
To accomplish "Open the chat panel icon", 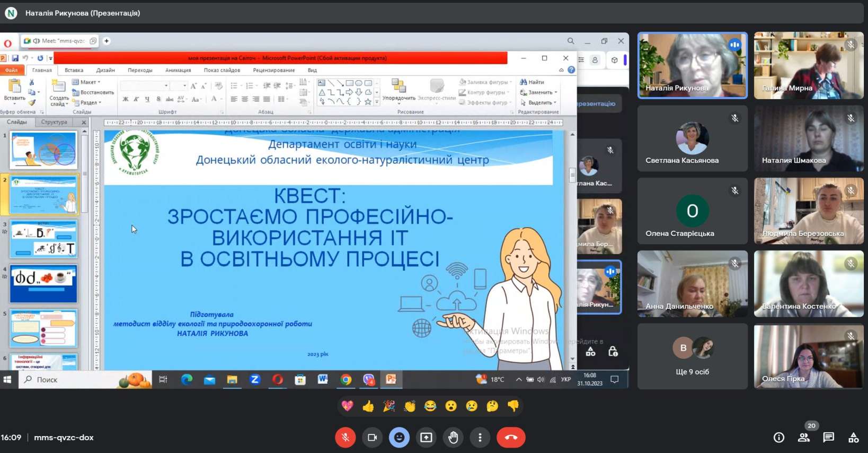I will (x=829, y=438).
